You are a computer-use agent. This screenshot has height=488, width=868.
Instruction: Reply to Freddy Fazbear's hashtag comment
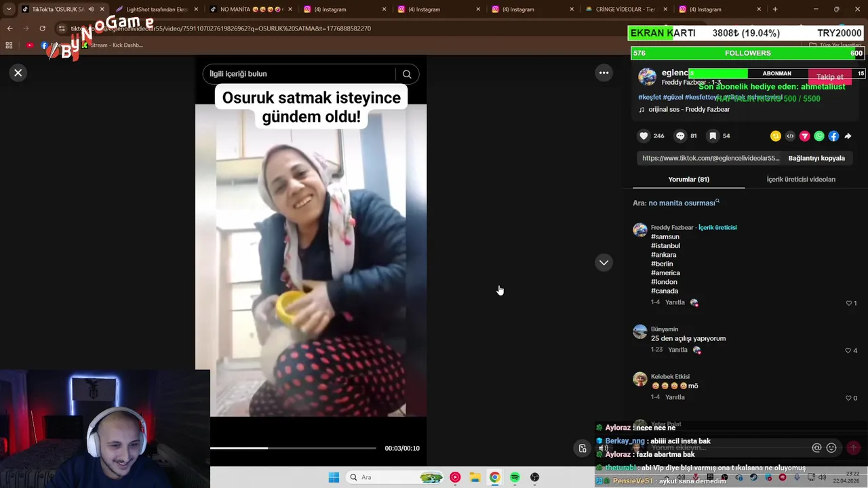[675, 302]
